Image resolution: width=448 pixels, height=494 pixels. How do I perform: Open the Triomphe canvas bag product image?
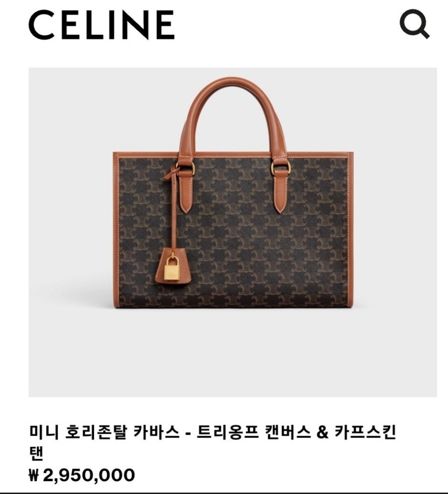[233, 232]
